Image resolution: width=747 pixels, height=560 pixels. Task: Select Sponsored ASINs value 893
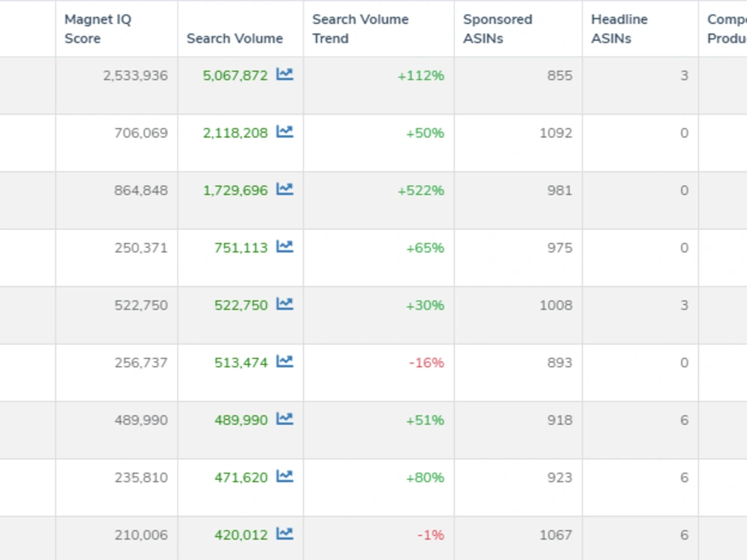click(560, 363)
